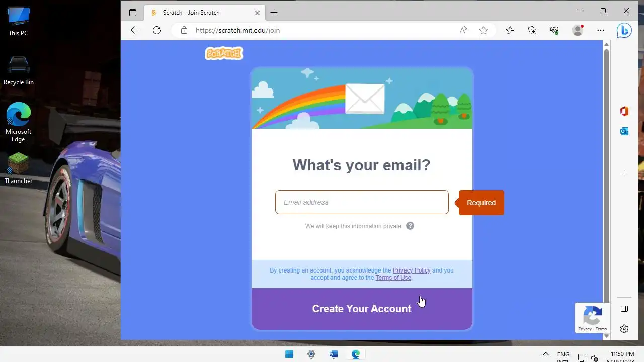Go back to the previous page

[x=134, y=30]
